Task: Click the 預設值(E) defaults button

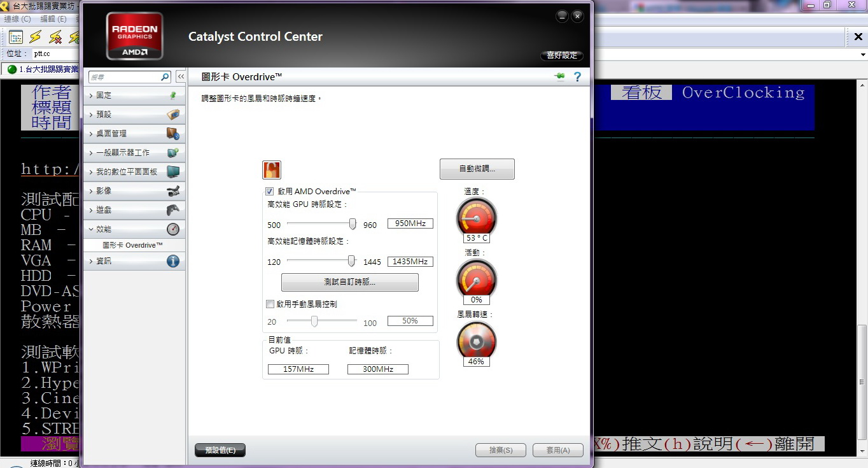Action: [220, 450]
